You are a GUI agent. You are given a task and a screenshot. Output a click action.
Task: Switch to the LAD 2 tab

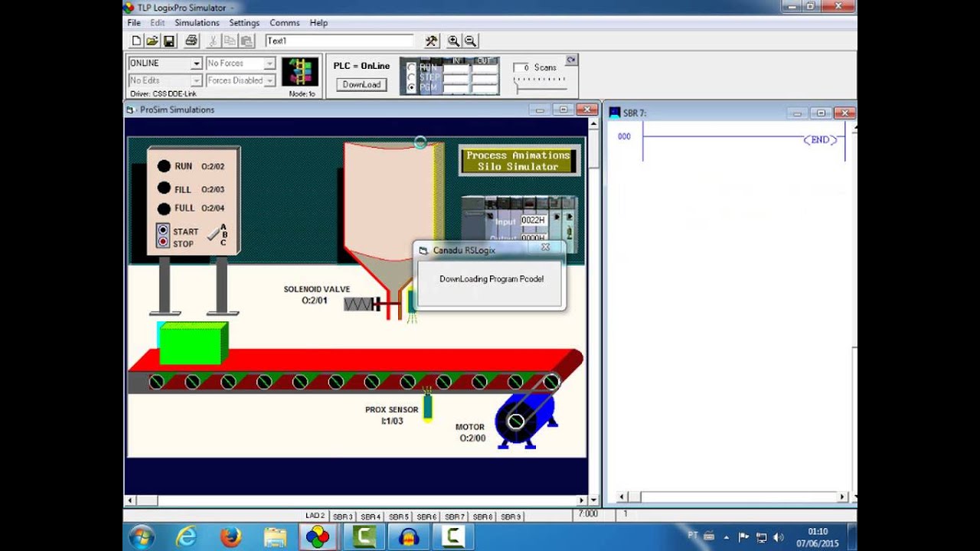[315, 516]
